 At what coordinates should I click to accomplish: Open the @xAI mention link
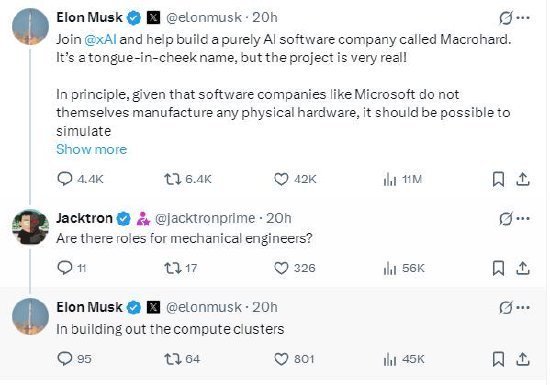point(100,39)
